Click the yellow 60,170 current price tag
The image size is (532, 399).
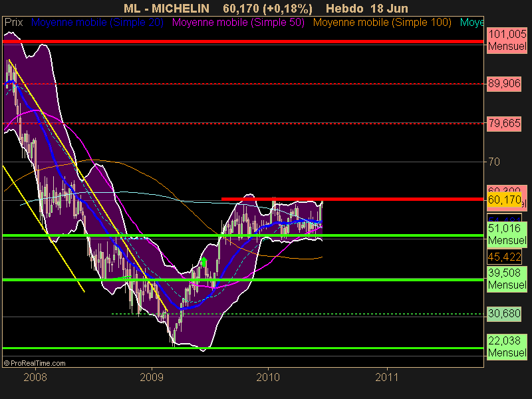(x=504, y=200)
